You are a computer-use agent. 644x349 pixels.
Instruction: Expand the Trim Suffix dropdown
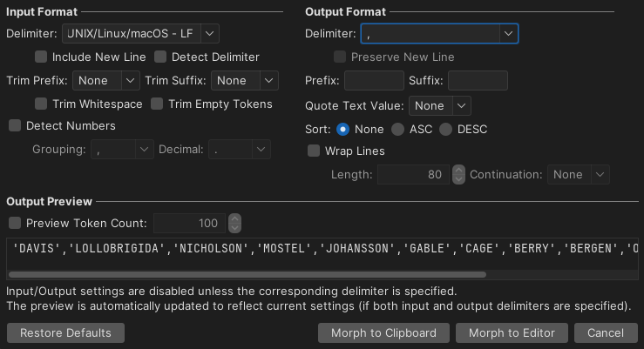(244, 80)
